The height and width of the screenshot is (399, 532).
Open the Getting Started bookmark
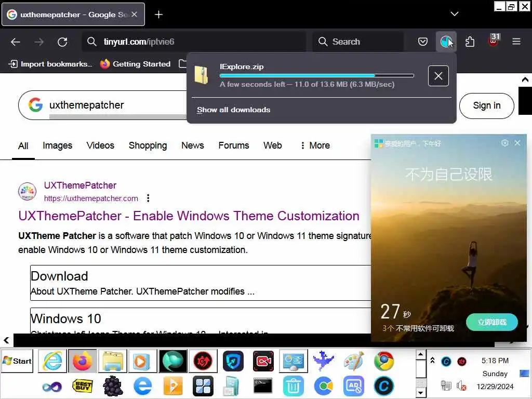136,64
